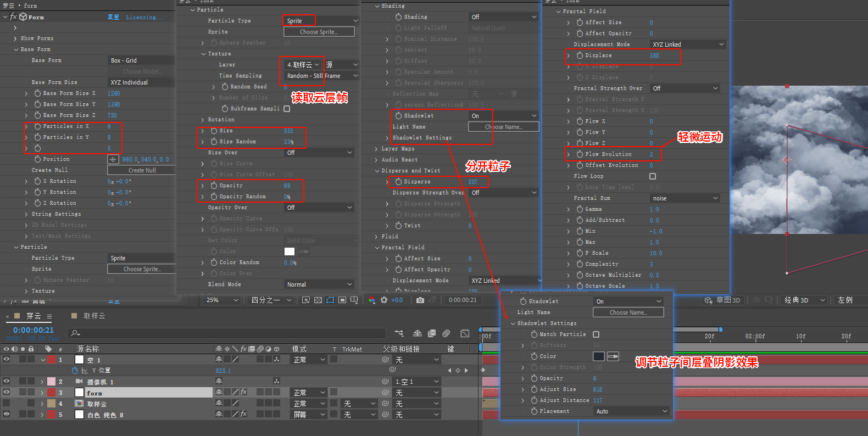Collapse Shadowlet Settings group
This screenshot has height=436, width=868.
click(x=513, y=323)
